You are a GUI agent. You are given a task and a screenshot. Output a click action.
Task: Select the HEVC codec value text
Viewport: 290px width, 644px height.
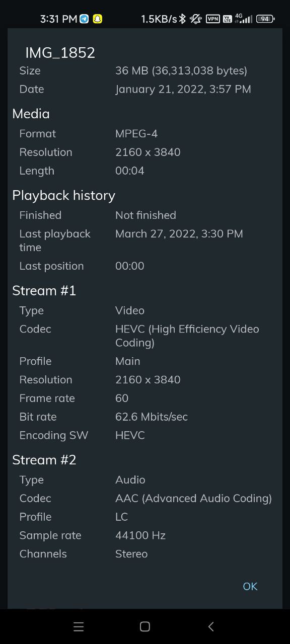click(x=187, y=336)
